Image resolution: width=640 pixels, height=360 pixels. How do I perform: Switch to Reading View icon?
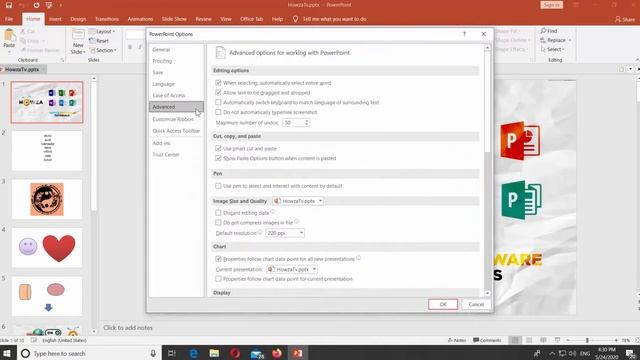543,340
